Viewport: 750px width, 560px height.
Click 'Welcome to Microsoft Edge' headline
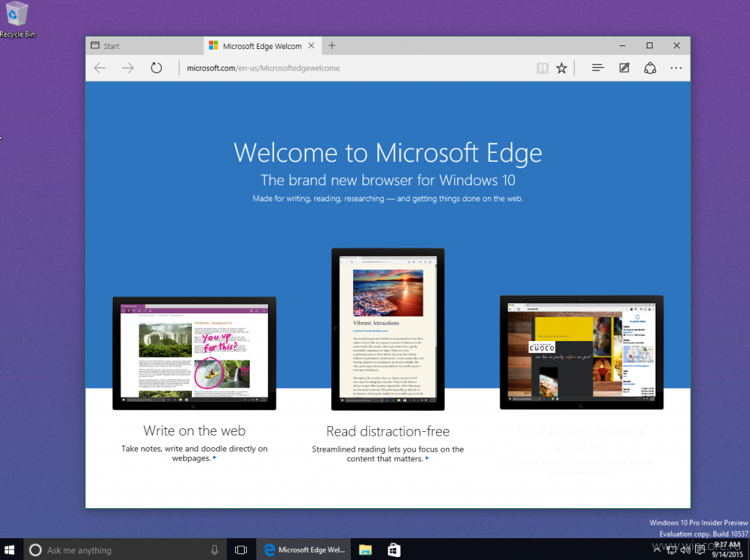click(388, 153)
